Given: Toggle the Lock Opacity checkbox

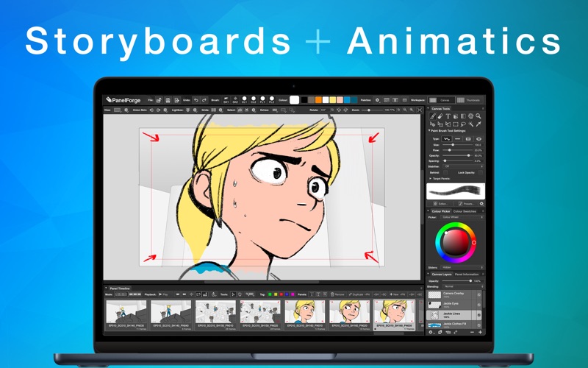Looking at the screenshot, I should coord(481,172).
